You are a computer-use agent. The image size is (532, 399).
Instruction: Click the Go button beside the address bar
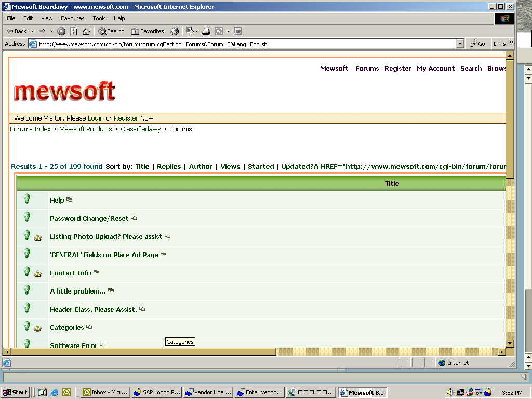click(x=478, y=44)
